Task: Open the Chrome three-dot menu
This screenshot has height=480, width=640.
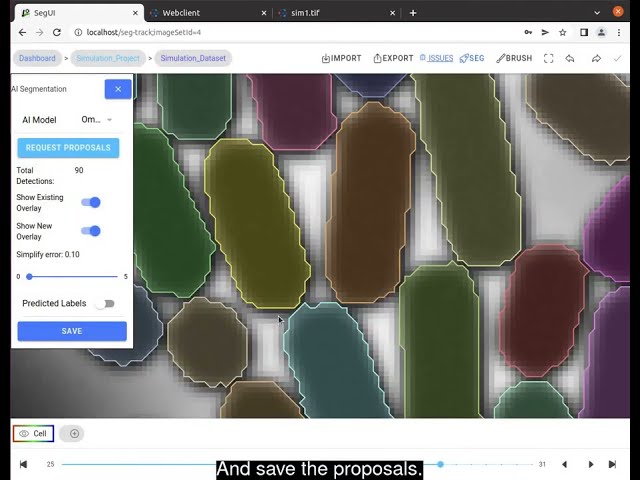Action: (619, 32)
